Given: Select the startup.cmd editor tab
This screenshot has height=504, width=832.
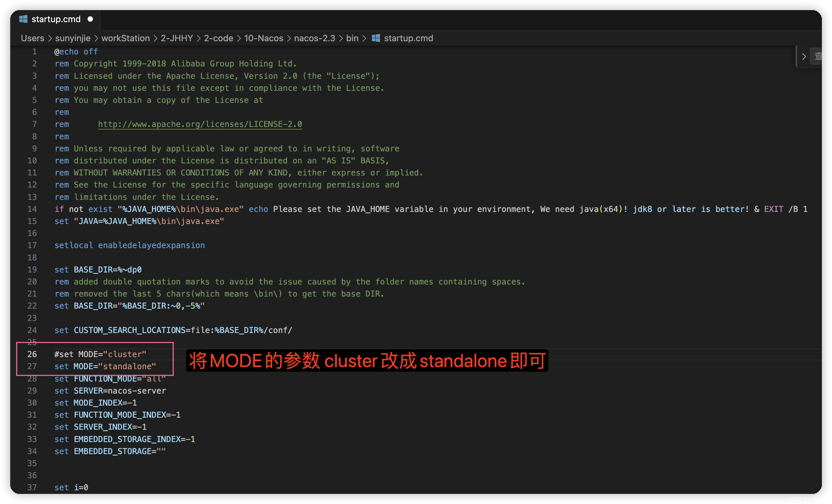Looking at the screenshot, I should [56, 19].
